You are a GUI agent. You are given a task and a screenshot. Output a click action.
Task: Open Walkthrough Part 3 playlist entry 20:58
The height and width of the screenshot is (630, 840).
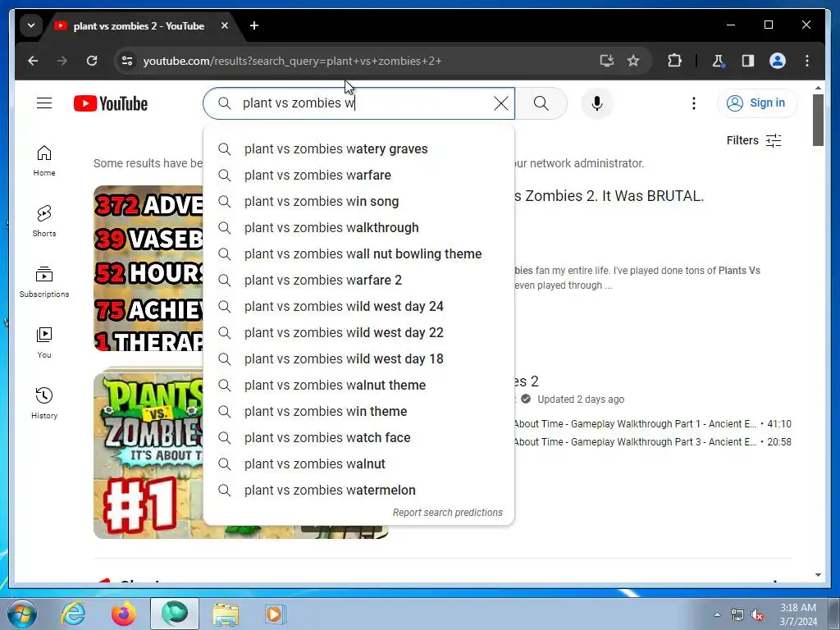click(x=652, y=442)
